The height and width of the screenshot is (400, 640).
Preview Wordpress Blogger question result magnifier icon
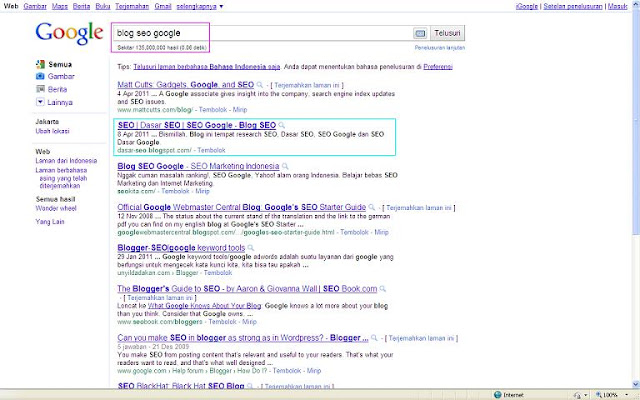(374, 338)
